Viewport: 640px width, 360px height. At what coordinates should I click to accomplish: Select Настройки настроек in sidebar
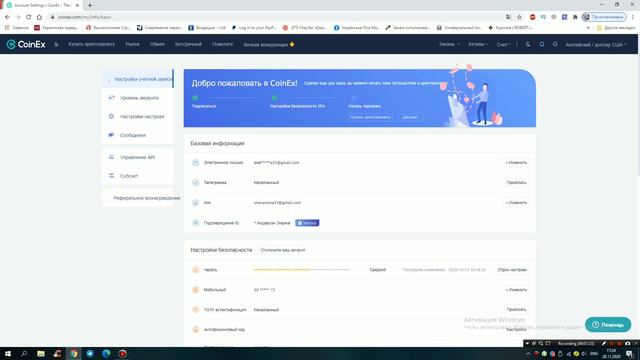tap(138, 117)
